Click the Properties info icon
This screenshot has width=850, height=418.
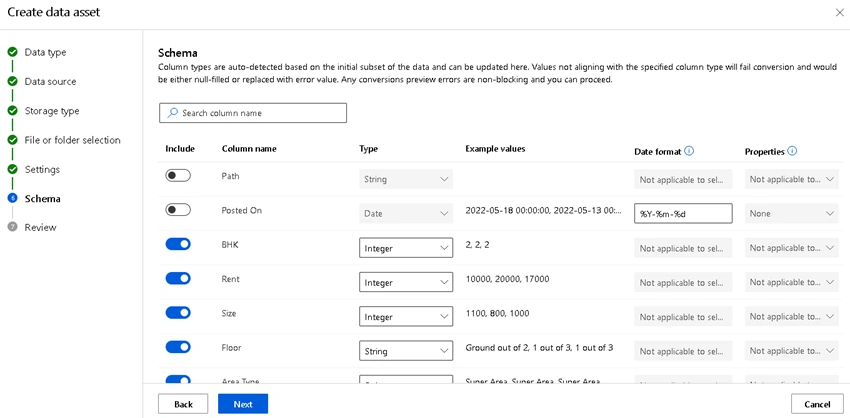[792, 151]
